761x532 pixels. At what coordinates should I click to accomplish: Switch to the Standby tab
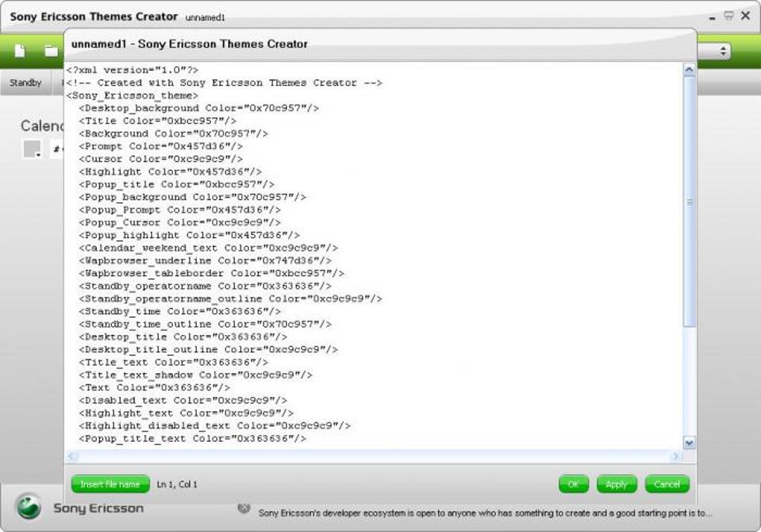point(25,83)
